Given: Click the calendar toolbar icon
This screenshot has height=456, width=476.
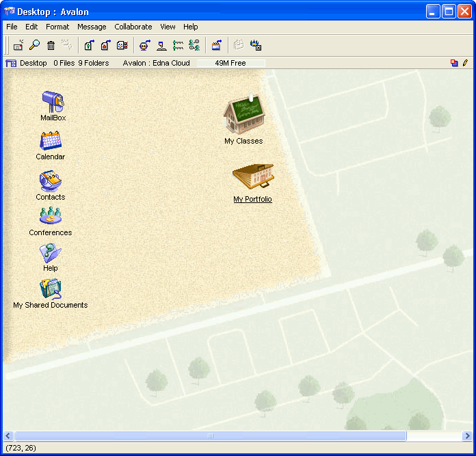Looking at the screenshot, I should pyautogui.click(x=216, y=45).
